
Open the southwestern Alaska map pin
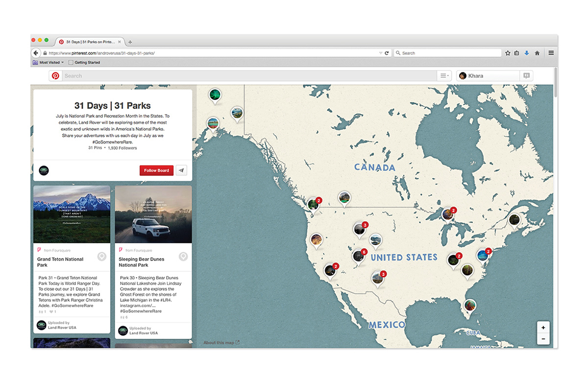pos(213,123)
